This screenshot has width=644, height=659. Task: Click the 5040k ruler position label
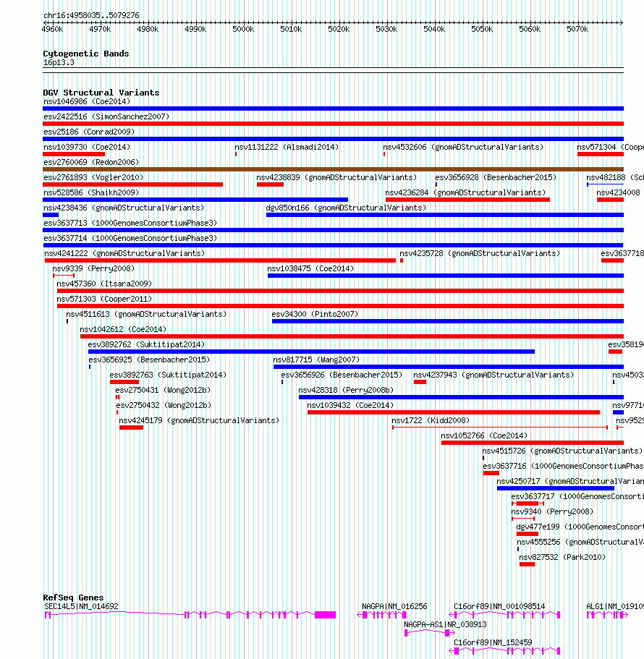point(434,30)
